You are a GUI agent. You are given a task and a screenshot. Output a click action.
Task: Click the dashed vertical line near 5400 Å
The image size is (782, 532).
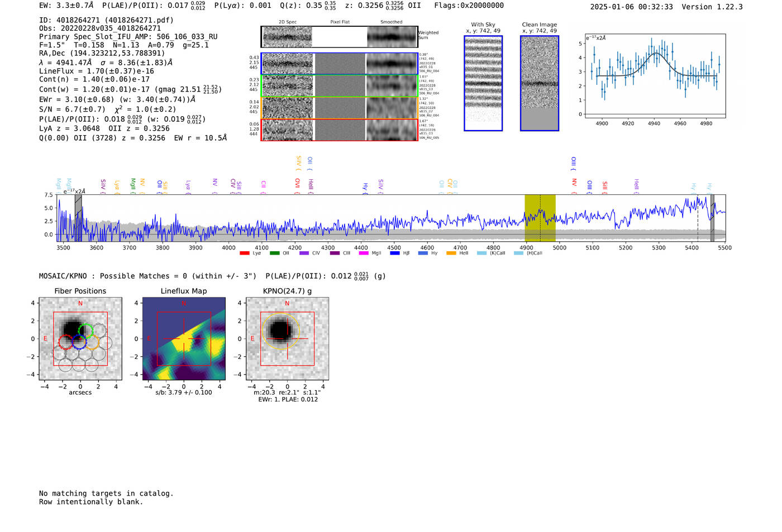[698, 223]
